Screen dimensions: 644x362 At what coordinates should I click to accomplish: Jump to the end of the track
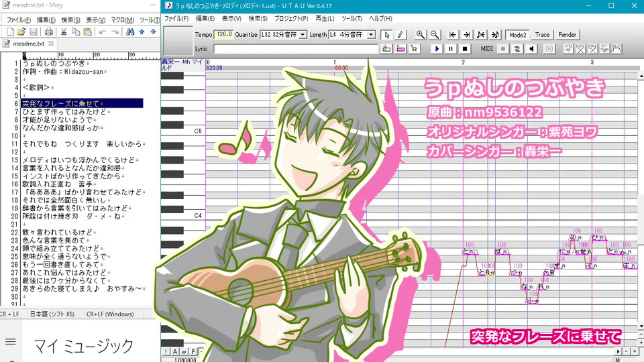(x=467, y=35)
